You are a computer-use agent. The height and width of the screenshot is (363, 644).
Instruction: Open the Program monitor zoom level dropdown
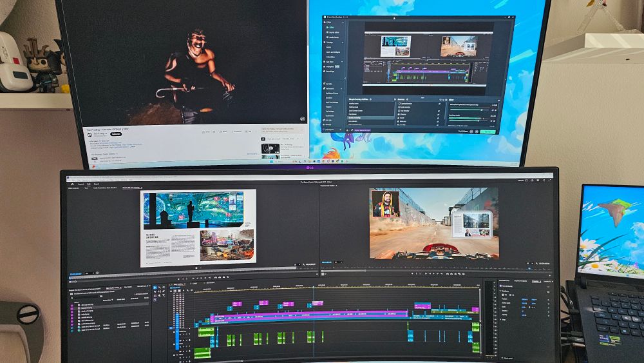click(339, 262)
